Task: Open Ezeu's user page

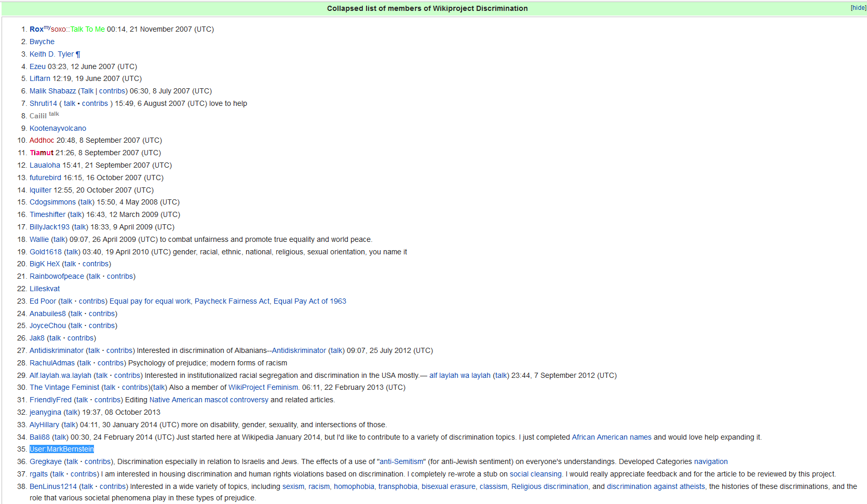Action: coord(37,66)
